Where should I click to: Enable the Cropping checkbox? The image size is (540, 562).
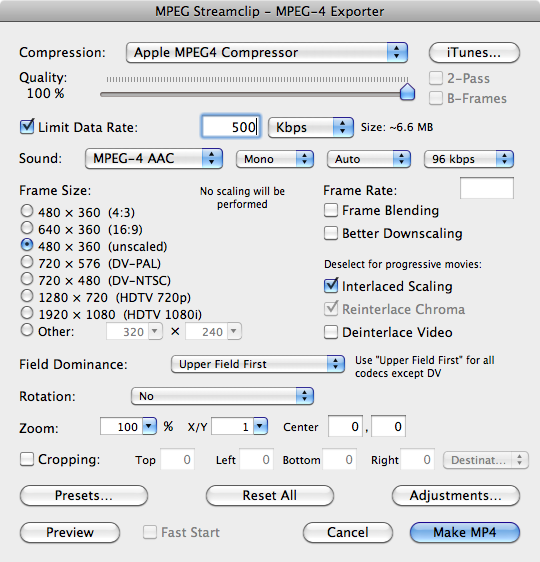tap(27, 459)
